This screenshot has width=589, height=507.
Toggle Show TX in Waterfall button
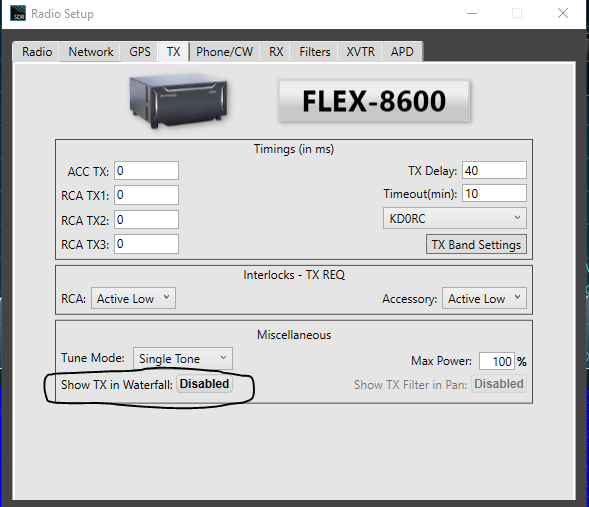[204, 384]
